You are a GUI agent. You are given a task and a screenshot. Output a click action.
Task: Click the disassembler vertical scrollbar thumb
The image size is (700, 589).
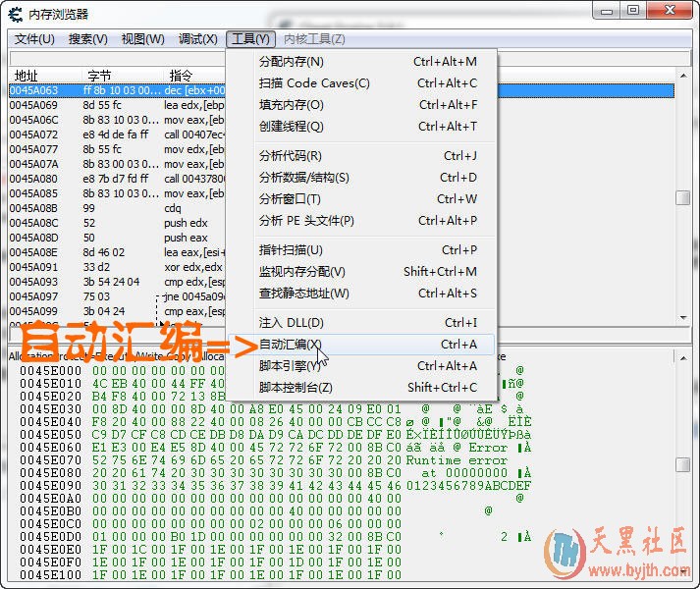(682, 197)
